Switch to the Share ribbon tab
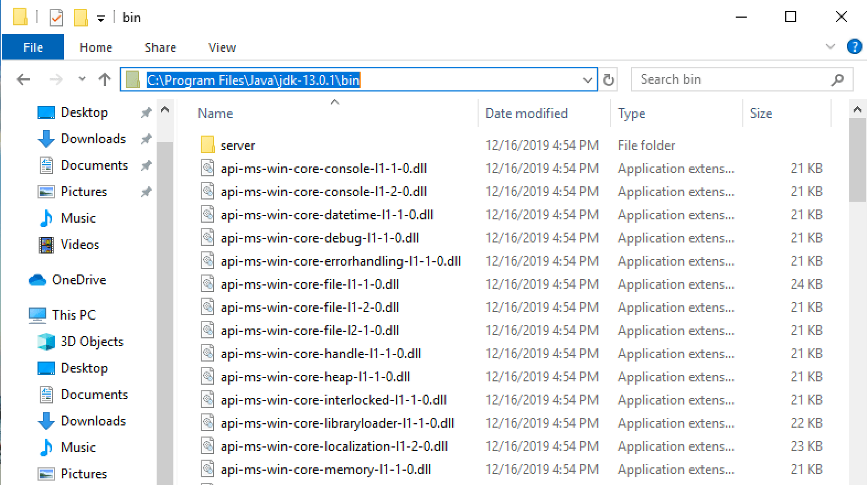This screenshot has width=868, height=485. click(160, 47)
